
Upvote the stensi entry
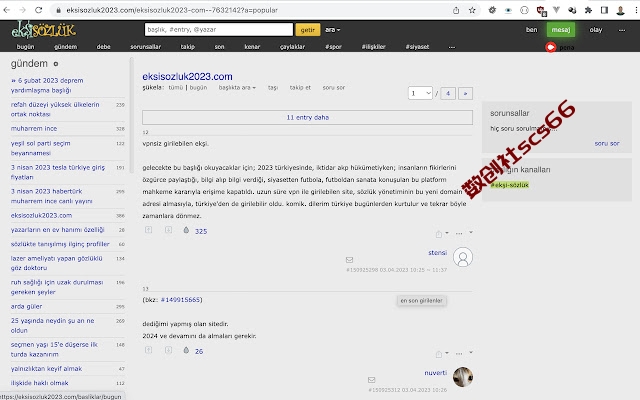(x=149, y=230)
